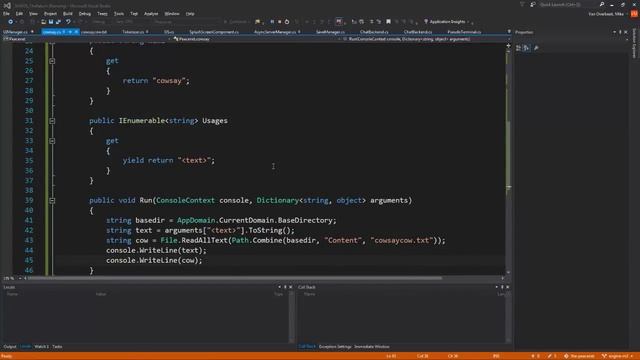
Task: Click the notifications filter flag icon
Action: (522, 4)
